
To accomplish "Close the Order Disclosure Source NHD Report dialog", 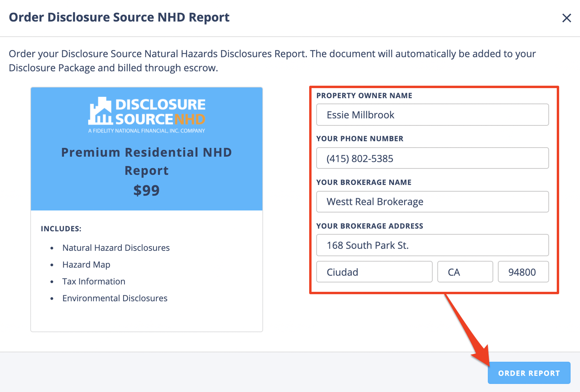I will tap(566, 18).
